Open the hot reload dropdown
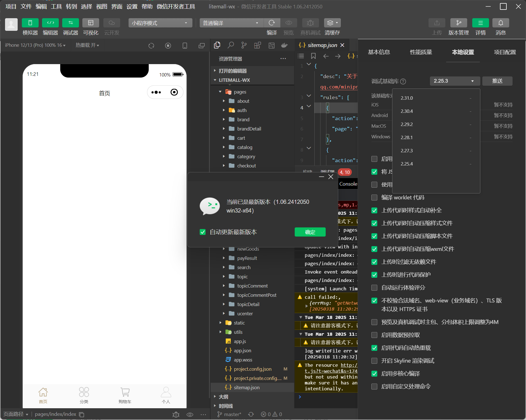Viewport: 526px width, 420px height. click(x=87, y=45)
